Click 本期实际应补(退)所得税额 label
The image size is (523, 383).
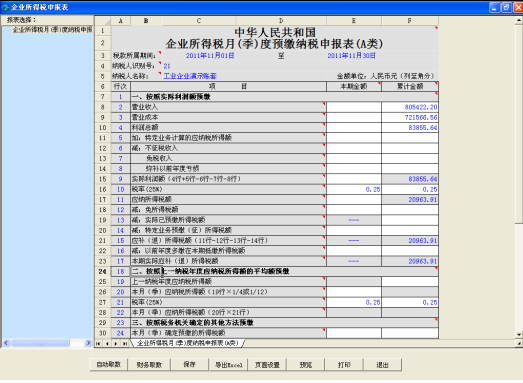175,261
